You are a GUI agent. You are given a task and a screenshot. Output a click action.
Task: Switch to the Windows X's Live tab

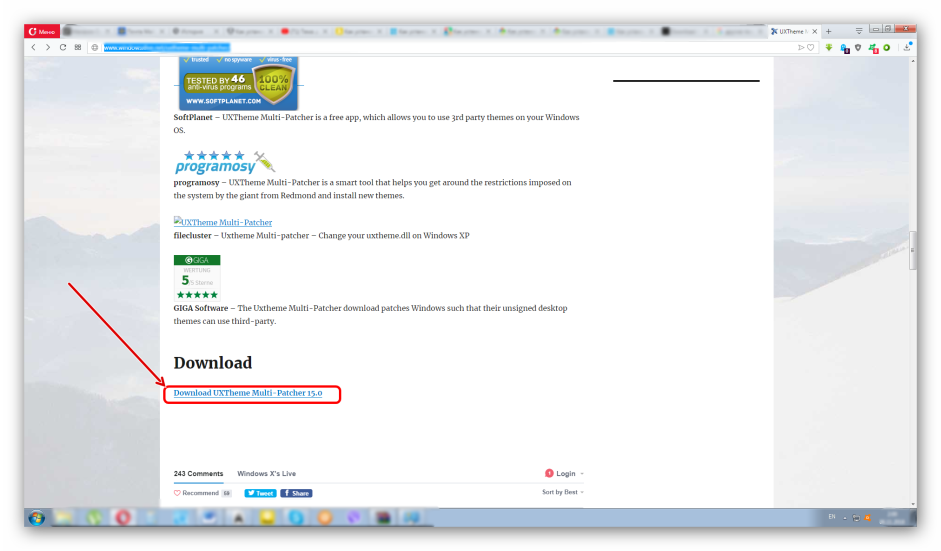pos(266,473)
